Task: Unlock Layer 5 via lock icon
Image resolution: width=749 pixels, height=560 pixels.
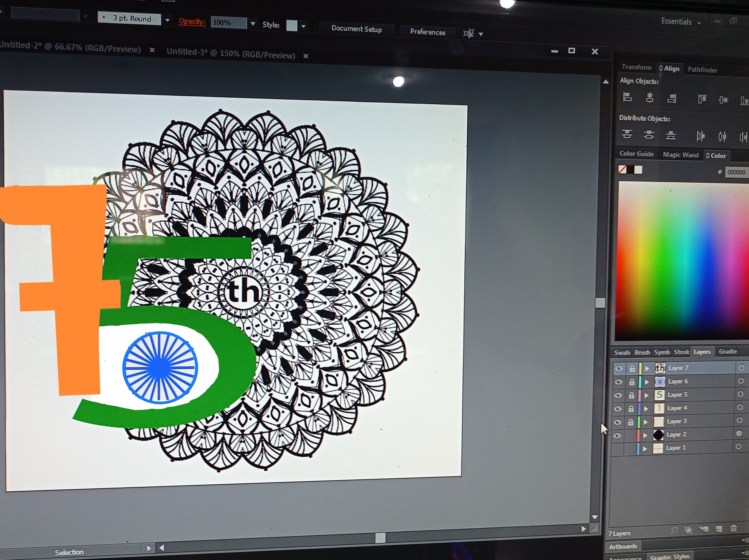Action: pyautogui.click(x=631, y=395)
